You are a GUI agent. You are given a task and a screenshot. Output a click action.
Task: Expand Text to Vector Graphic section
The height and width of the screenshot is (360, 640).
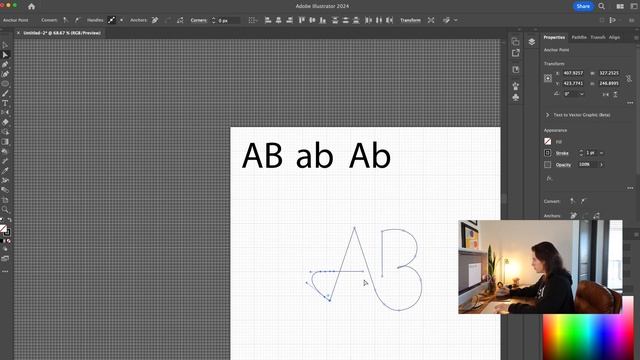point(547,115)
